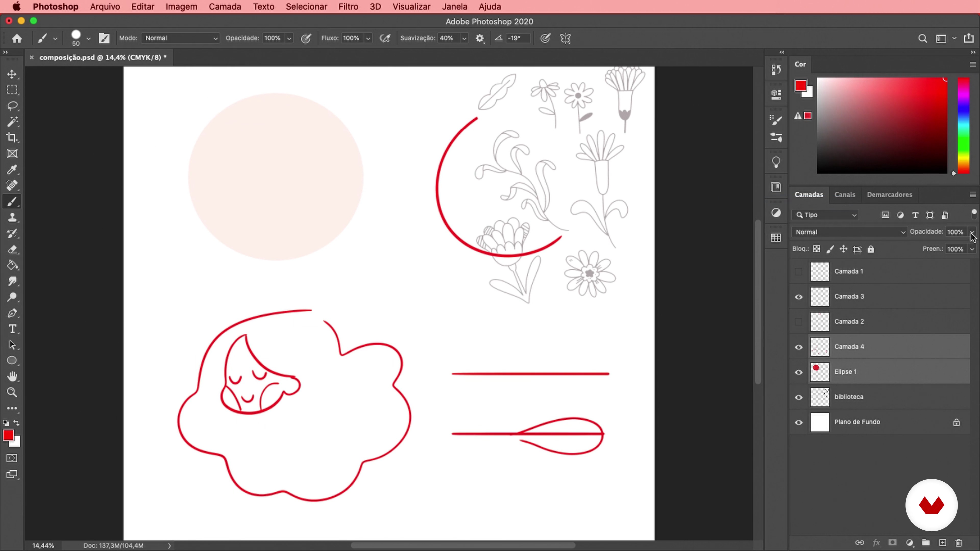Select the Lasso tool
Viewport: 980px width, 551px height.
point(12,106)
